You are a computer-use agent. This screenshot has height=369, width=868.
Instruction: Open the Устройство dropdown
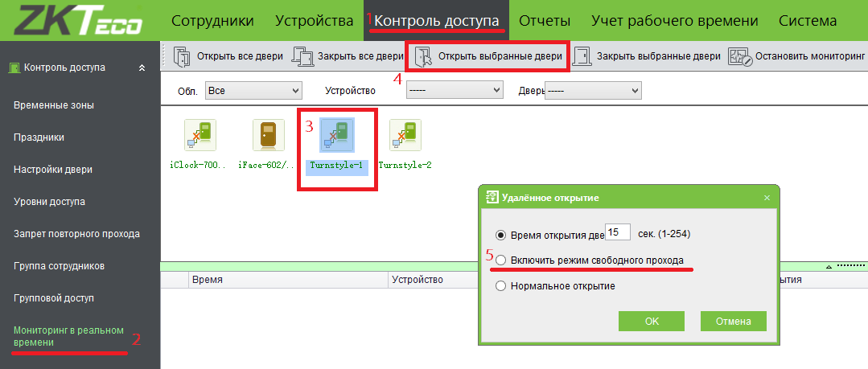click(455, 90)
